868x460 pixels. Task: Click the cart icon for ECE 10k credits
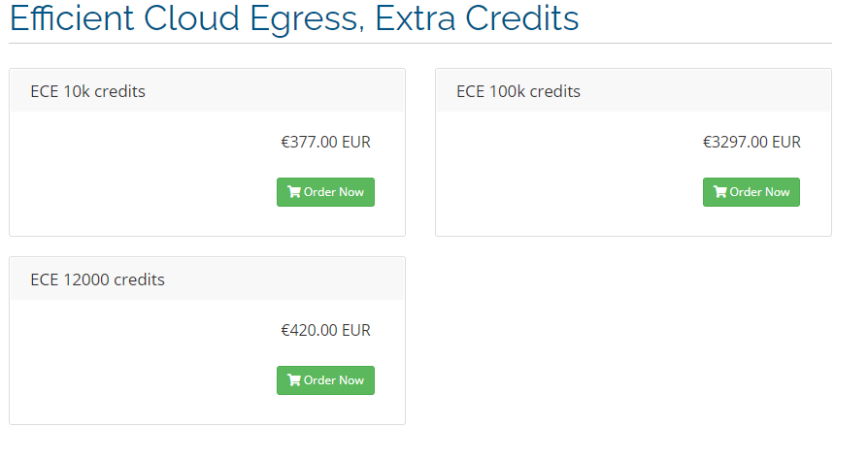click(x=294, y=192)
